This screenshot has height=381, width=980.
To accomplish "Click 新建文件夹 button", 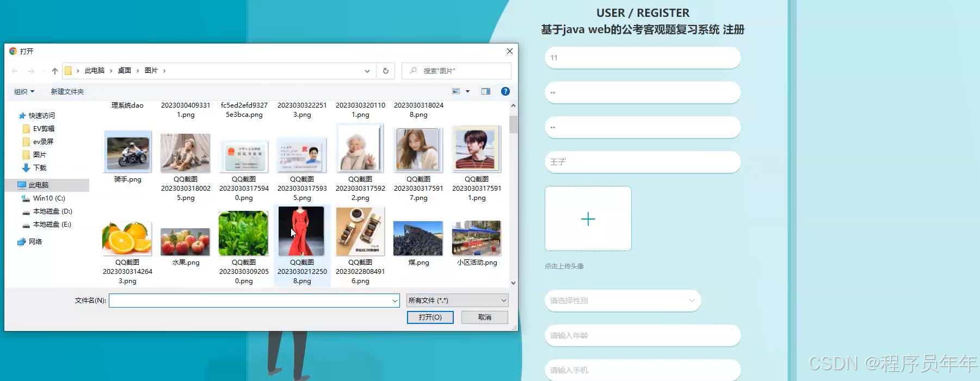I will [67, 91].
